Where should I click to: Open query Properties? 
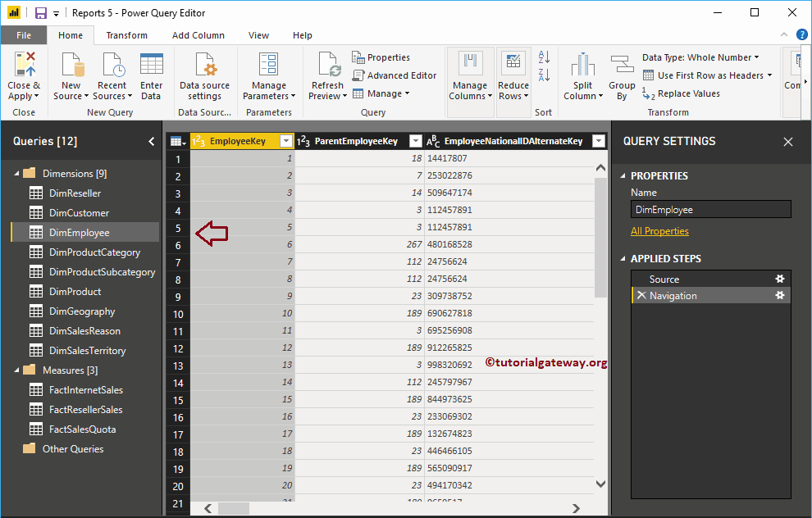pyautogui.click(x=381, y=57)
